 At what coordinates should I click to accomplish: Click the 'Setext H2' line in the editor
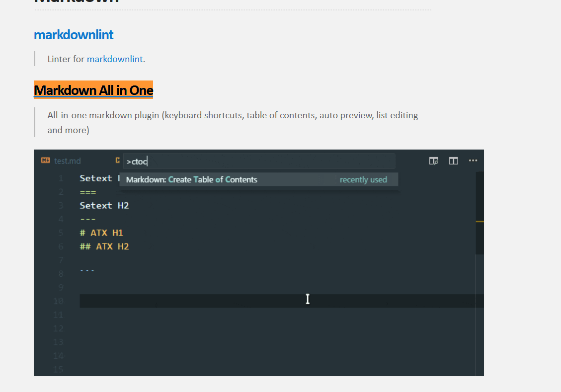104,206
